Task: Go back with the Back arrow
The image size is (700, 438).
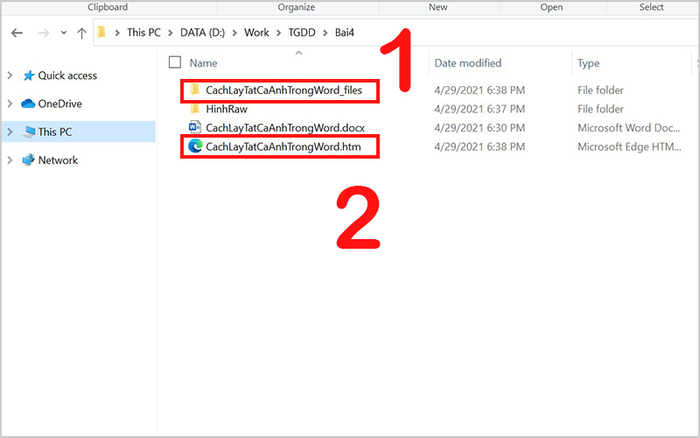Action: [17, 33]
